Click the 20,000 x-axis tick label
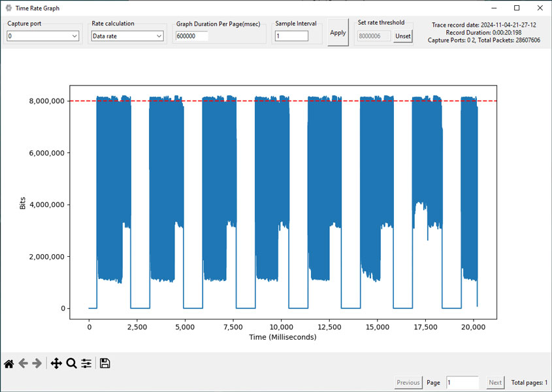 [x=474, y=327]
